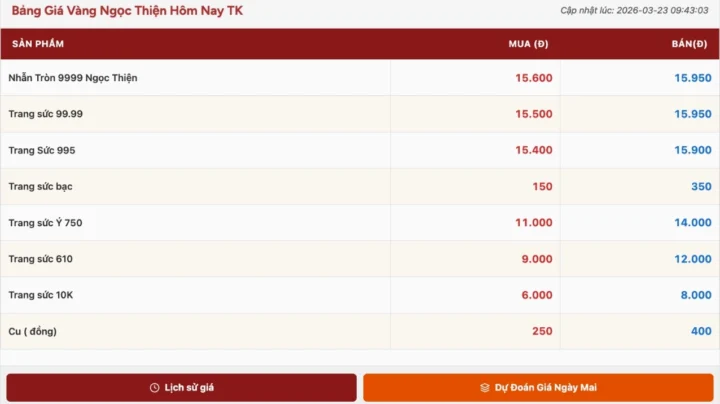Select the Trang sức Ý 750 row
Viewport: 720px width, 404px height.
(x=360, y=223)
